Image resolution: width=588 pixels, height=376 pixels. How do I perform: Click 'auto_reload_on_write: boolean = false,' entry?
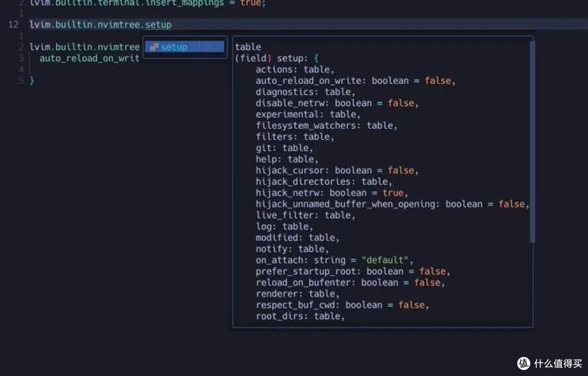(x=356, y=81)
